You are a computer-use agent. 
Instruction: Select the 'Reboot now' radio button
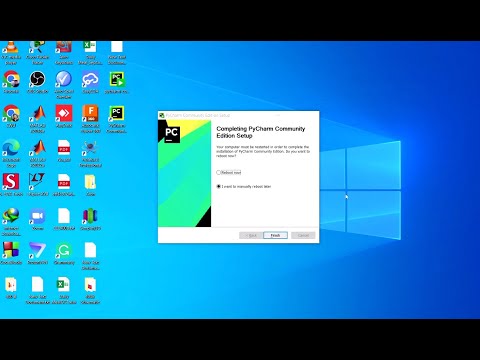click(219, 172)
